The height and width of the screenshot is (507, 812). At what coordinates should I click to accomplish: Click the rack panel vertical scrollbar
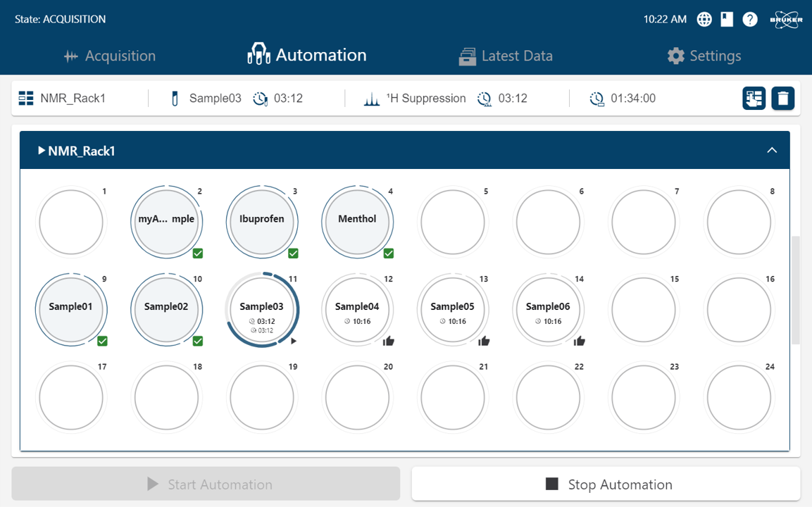795,290
